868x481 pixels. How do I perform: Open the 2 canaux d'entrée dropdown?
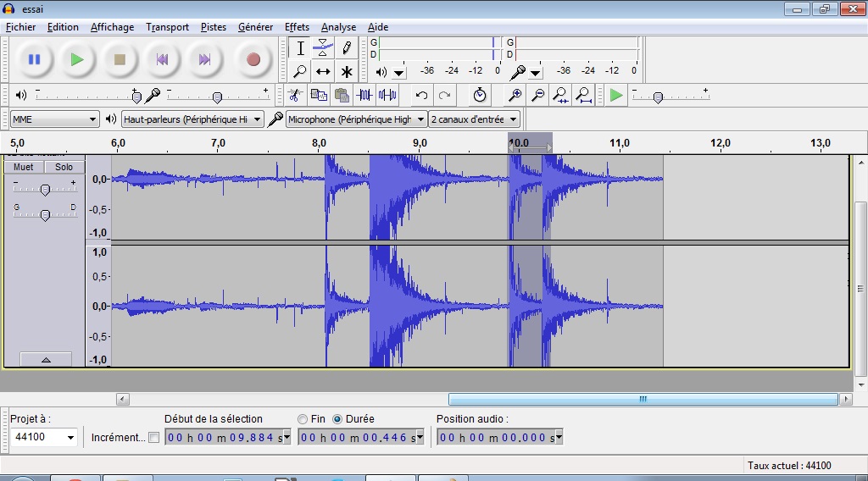(x=475, y=119)
